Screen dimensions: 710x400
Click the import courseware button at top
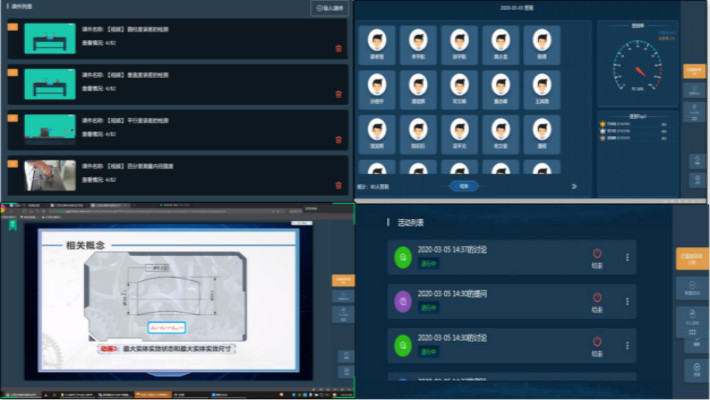(x=330, y=9)
